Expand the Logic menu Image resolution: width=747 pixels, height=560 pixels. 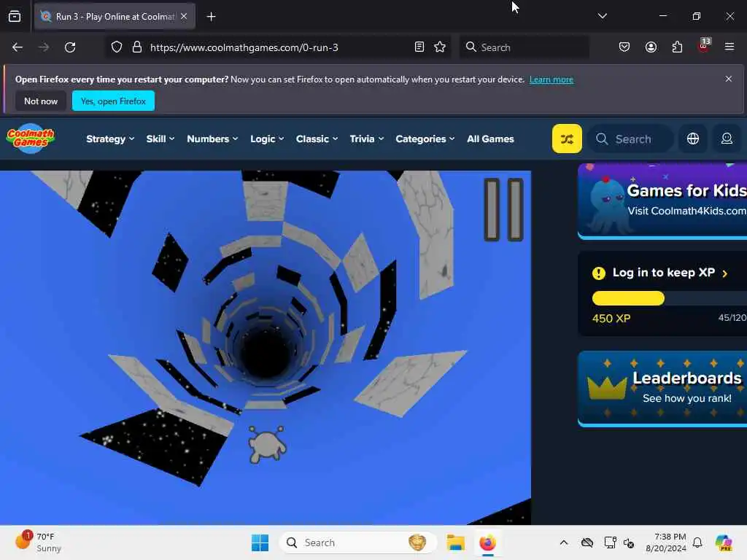pos(267,139)
